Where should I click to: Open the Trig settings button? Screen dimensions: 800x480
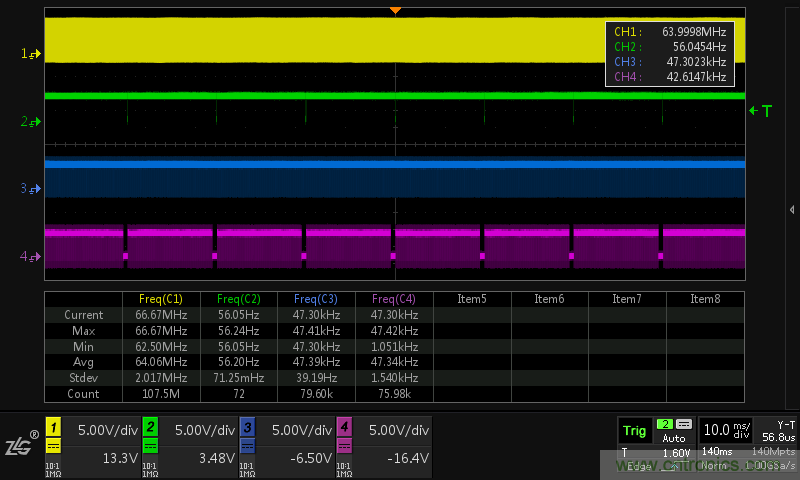coord(633,431)
